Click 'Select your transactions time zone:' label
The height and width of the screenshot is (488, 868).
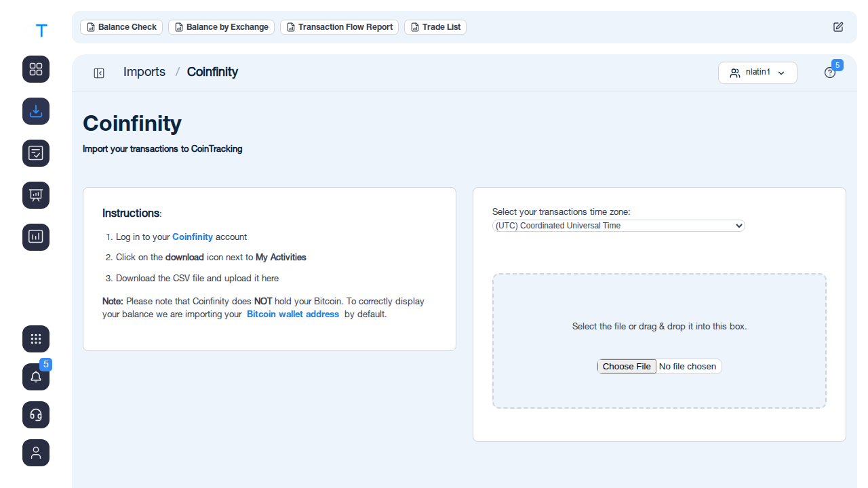[x=561, y=212]
